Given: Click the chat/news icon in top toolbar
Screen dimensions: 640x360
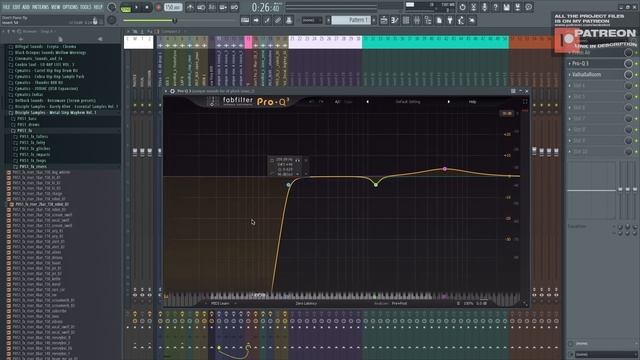Looking at the screenshot, I should (x=529, y=7).
